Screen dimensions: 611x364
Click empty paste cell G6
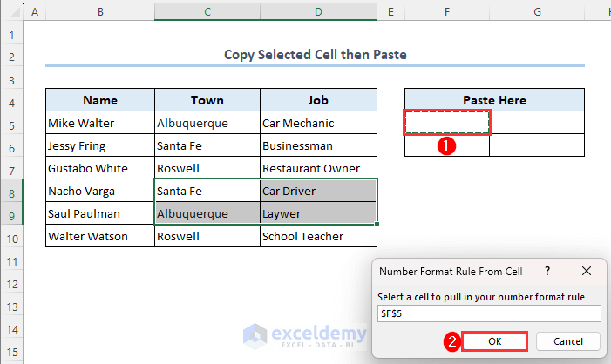[x=537, y=145]
